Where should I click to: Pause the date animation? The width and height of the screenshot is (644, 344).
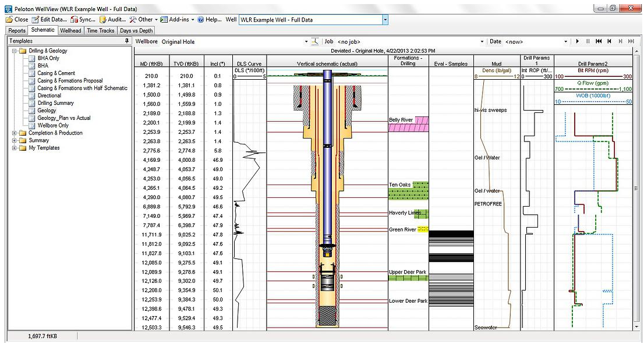(588, 41)
